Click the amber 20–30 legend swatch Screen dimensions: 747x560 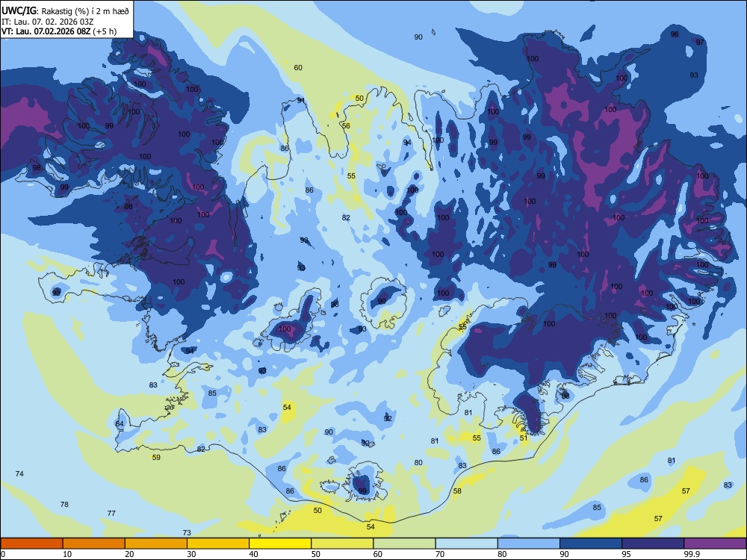tap(156, 544)
